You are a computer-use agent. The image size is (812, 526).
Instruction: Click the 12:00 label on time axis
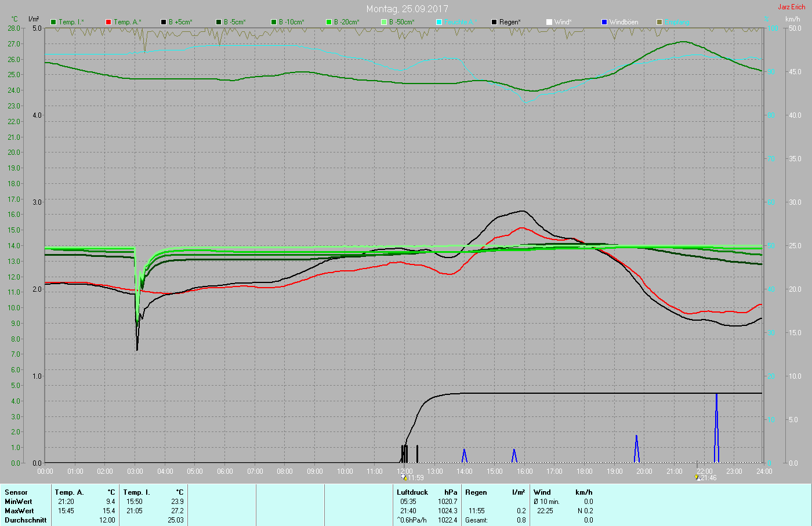pos(405,471)
